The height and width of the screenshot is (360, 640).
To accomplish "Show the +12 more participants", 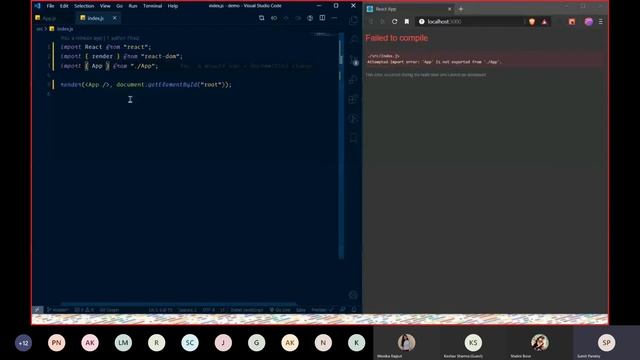I will point(23,343).
